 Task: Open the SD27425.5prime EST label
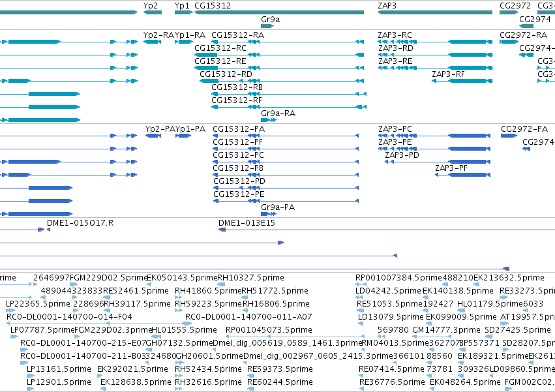click(x=518, y=331)
